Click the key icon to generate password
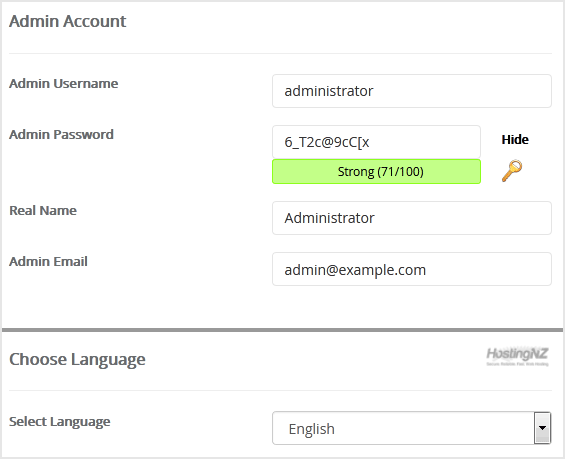Screen dimensions: 565x459 [512, 171]
